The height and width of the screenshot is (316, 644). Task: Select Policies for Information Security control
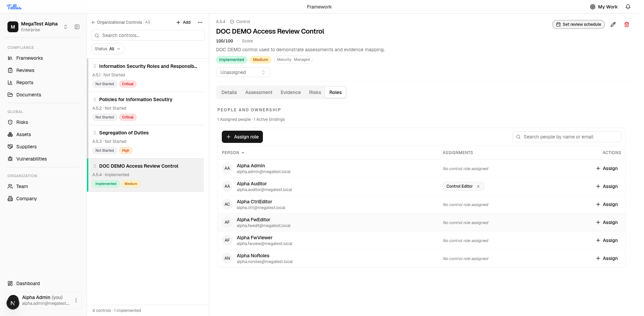pos(146,108)
